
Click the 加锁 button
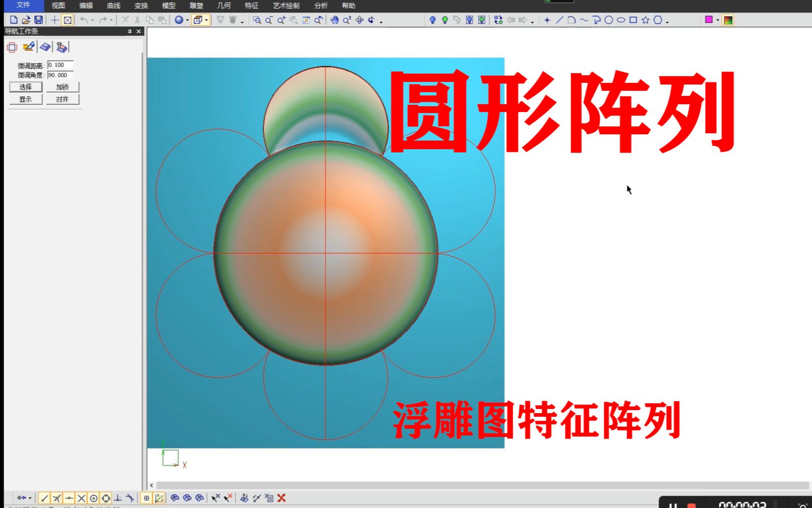[x=63, y=87]
